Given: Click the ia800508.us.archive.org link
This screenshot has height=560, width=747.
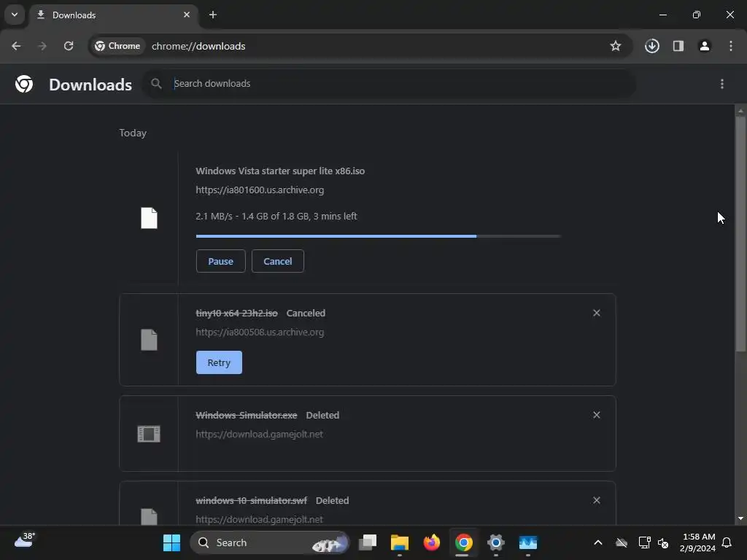Looking at the screenshot, I should click(x=260, y=332).
